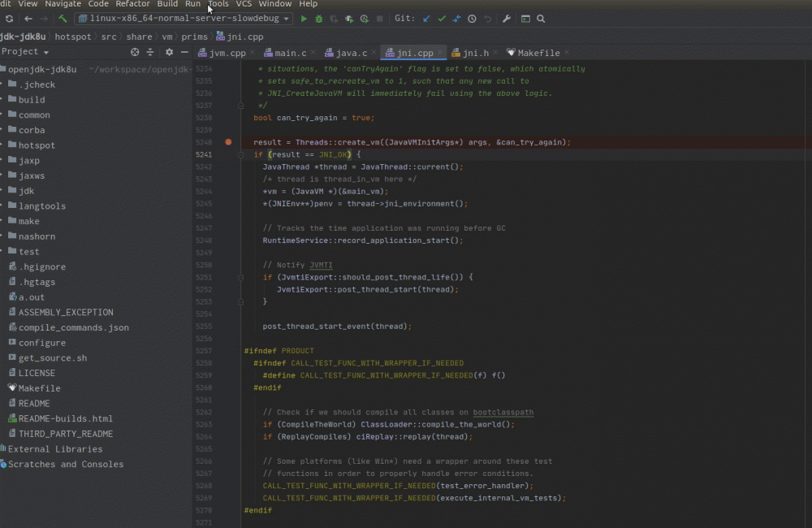This screenshot has width=812, height=528.
Task: Remove breakpoint on line 5240
Action: click(x=228, y=142)
